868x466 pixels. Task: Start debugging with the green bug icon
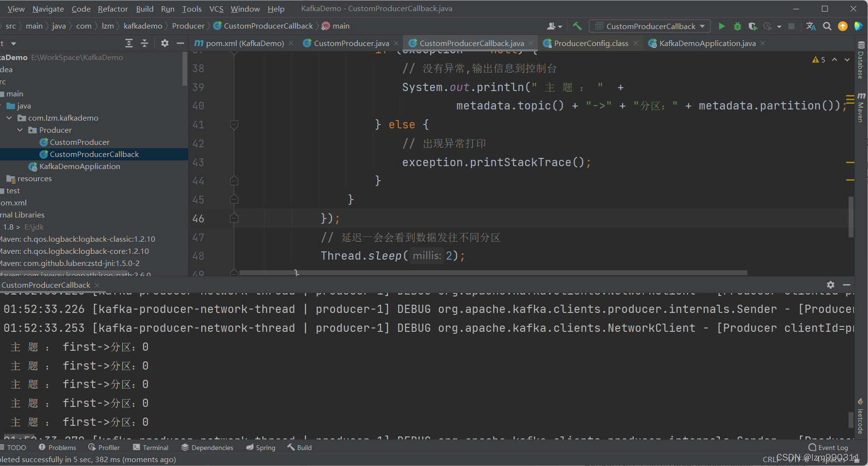coord(737,26)
